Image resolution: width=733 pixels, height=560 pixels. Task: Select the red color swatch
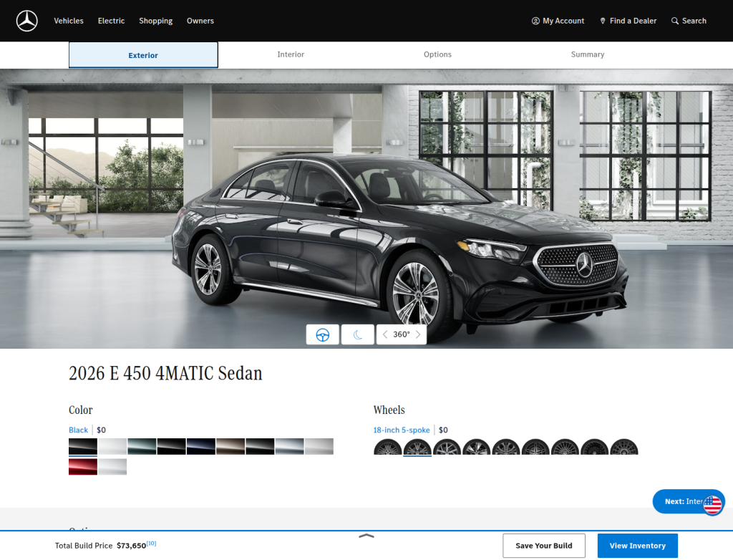point(83,466)
